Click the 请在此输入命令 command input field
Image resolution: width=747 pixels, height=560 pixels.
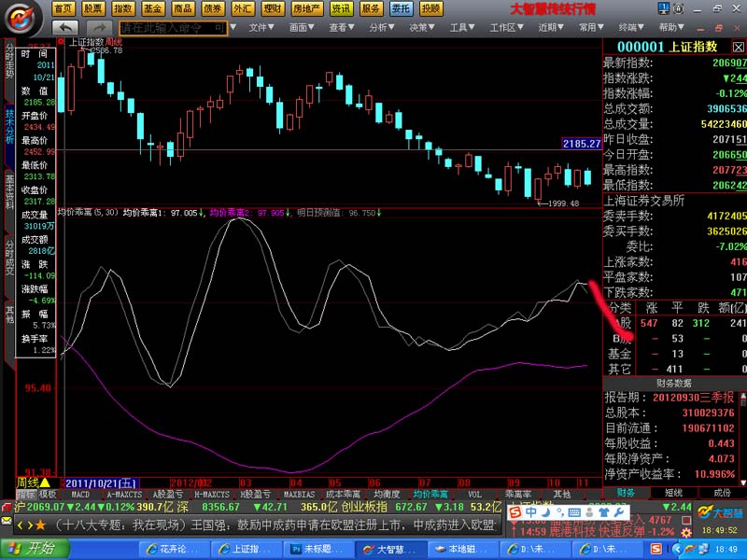pyautogui.click(x=173, y=28)
